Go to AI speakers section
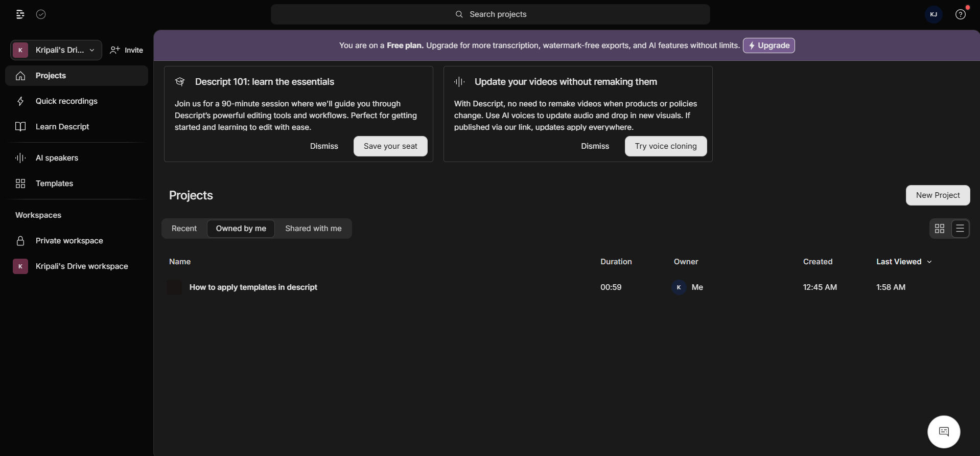 (x=57, y=158)
